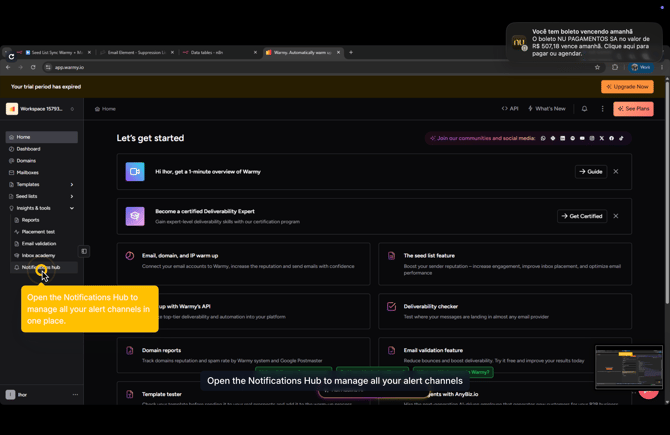670x435 pixels.
Task: Click the picture-in-picture video thumbnail
Action: (629, 367)
